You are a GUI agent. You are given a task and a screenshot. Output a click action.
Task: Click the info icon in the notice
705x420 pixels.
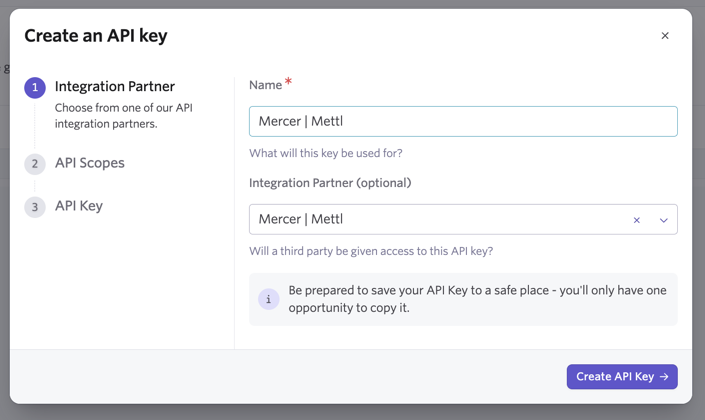(x=268, y=299)
